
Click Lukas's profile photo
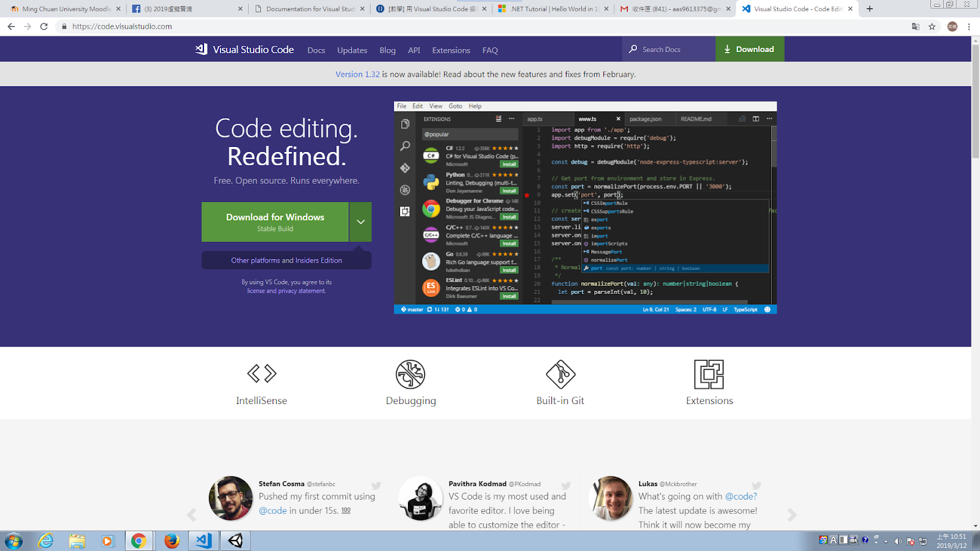coord(611,498)
